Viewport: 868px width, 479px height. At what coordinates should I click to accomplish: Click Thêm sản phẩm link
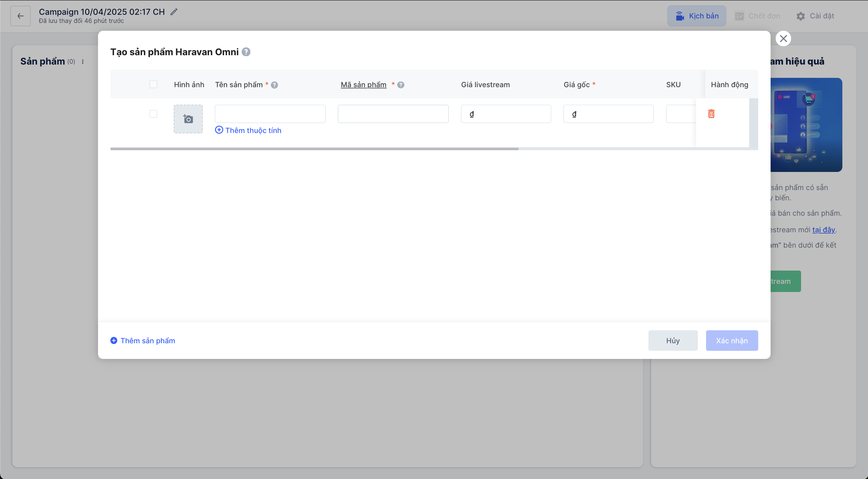click(143, 341)
